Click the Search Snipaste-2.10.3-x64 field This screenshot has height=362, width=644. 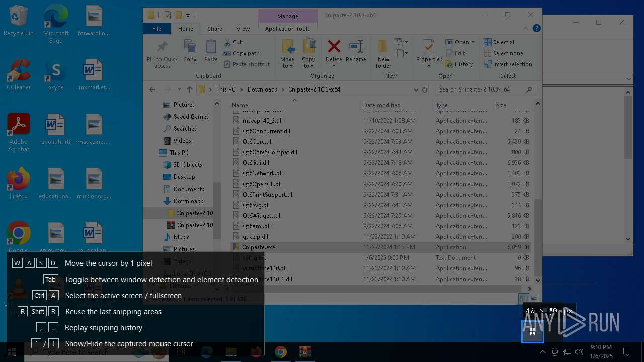(x=485, y=89)
